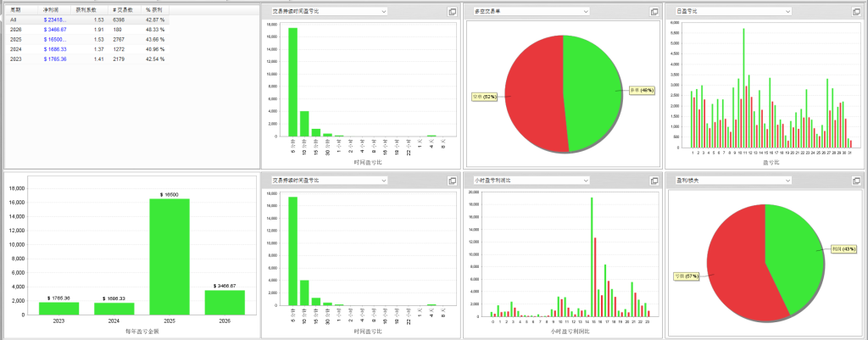Pop out the bottom-row 交易持续时间盈亏比 chart

click(452, 181)
